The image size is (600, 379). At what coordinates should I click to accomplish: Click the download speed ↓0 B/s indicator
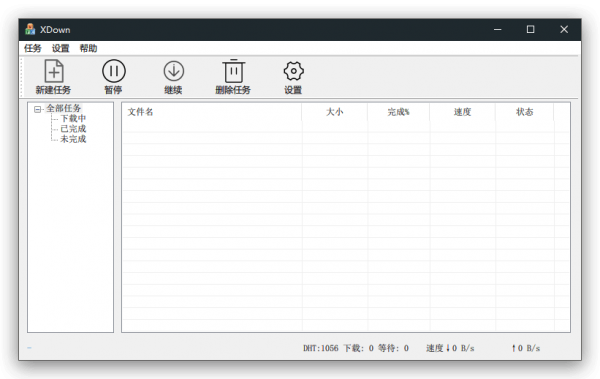click(450, 348)
